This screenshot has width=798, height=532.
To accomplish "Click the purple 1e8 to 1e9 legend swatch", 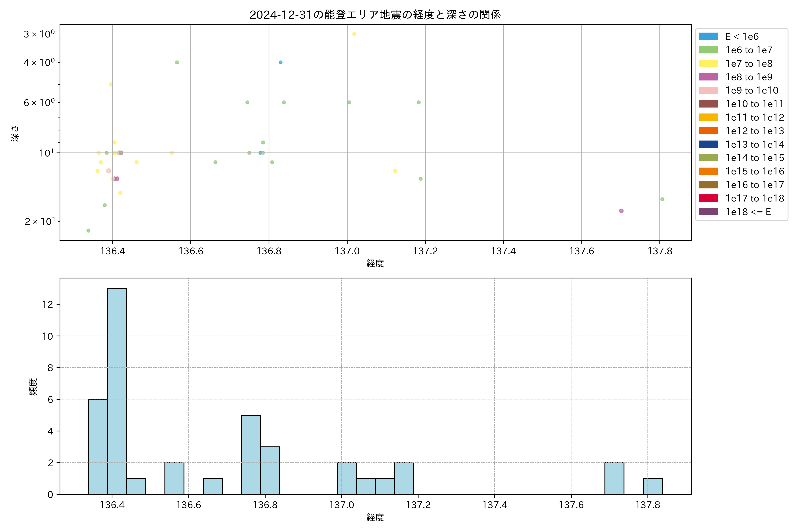I will click(708, 77).
